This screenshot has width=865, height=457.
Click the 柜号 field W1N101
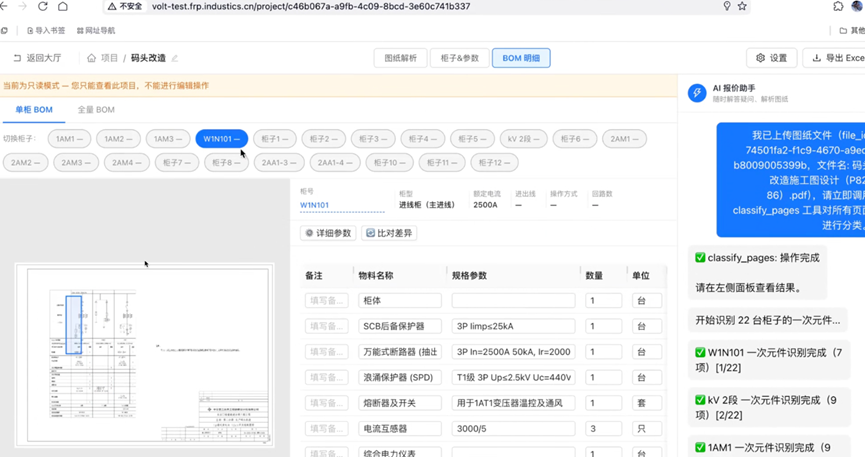(x=342, y=205)
